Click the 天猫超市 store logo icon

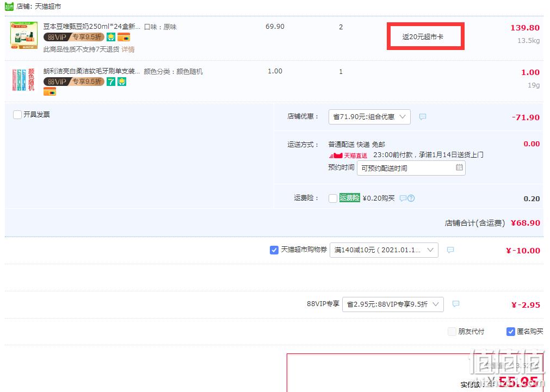(x=9, y=7)
